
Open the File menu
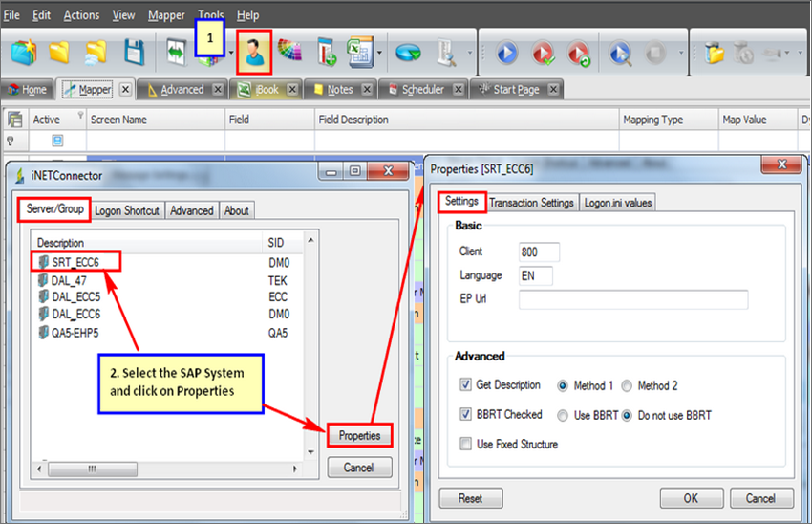click(11, 15)
